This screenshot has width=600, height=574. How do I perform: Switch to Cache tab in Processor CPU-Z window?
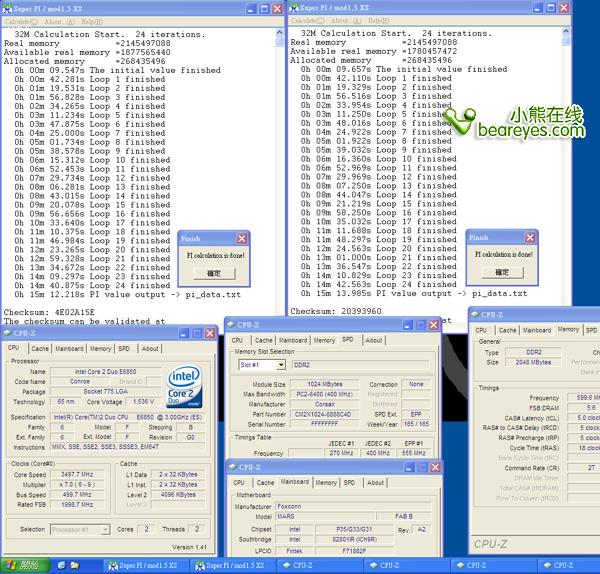pos(40,349)
